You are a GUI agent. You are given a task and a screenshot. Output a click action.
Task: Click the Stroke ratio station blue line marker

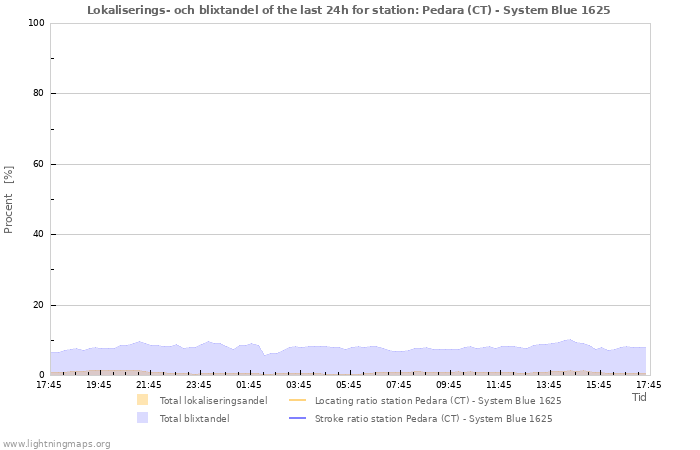pos(297,418)
